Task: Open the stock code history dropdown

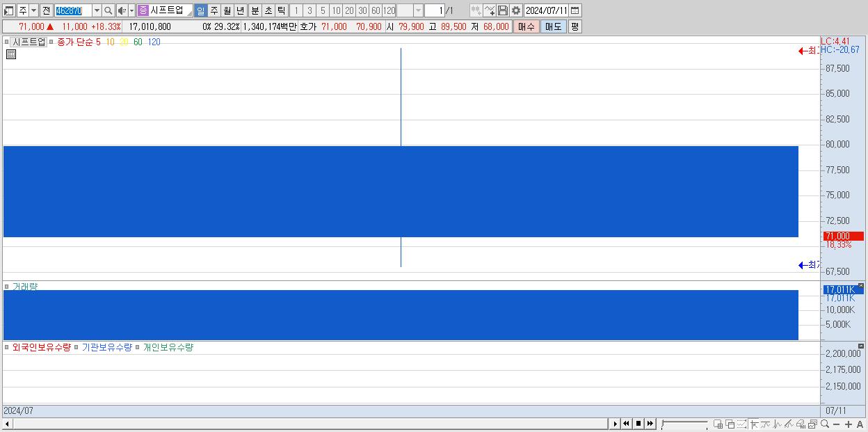Action: (x=97, y=10)
